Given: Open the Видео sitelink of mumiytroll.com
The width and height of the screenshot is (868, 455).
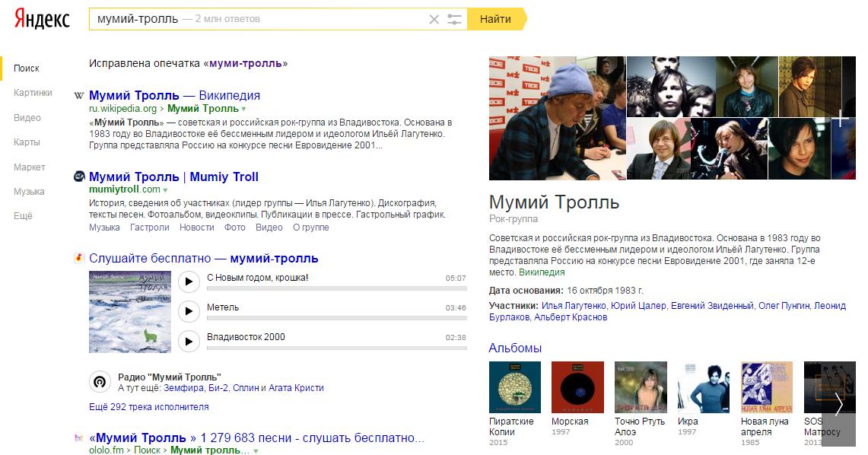Looking at the screenshot, I should click(x=269, y=228).
